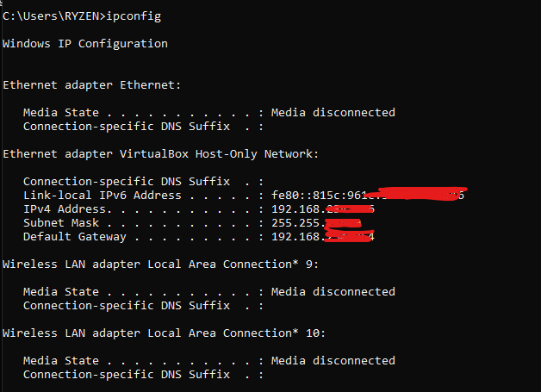Click Media disconnected under Connection* 9
This screenshot has height=392, width=541.
pos(333,292)
